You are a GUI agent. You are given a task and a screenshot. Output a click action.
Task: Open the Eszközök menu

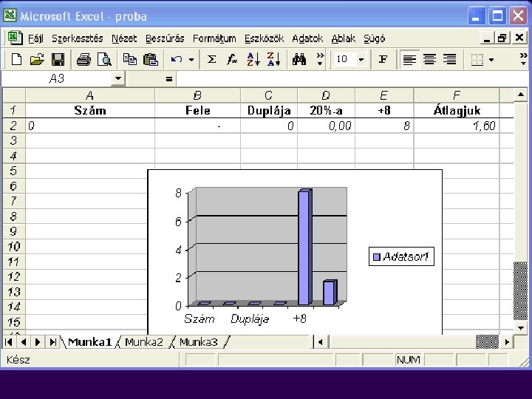tap(265, 38)
